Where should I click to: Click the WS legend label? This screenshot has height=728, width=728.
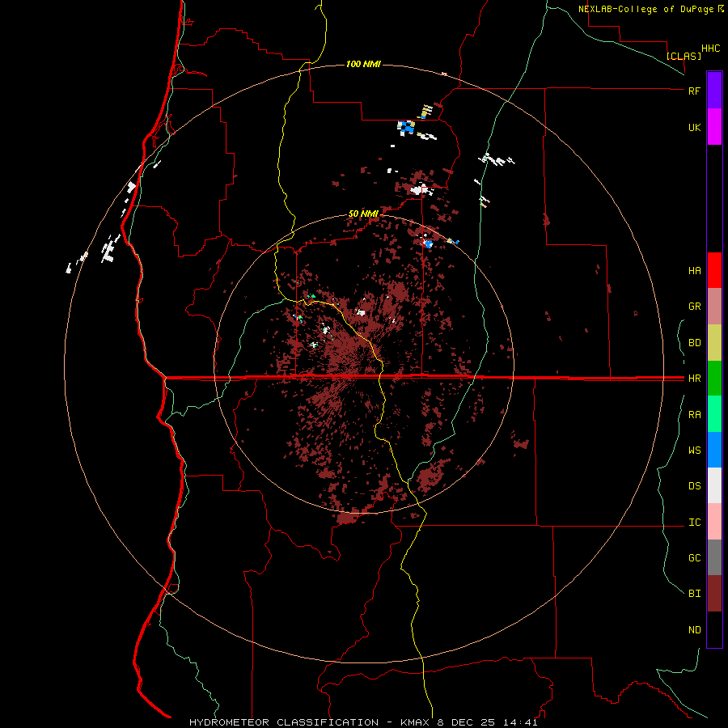(x=694, y=451)
